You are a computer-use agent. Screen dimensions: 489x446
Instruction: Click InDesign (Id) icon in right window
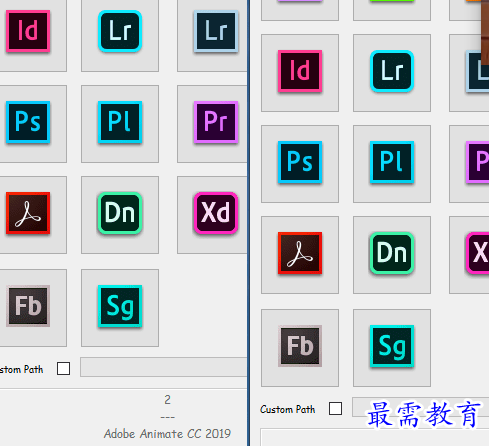pyautogui.click(x=300, y=71)
